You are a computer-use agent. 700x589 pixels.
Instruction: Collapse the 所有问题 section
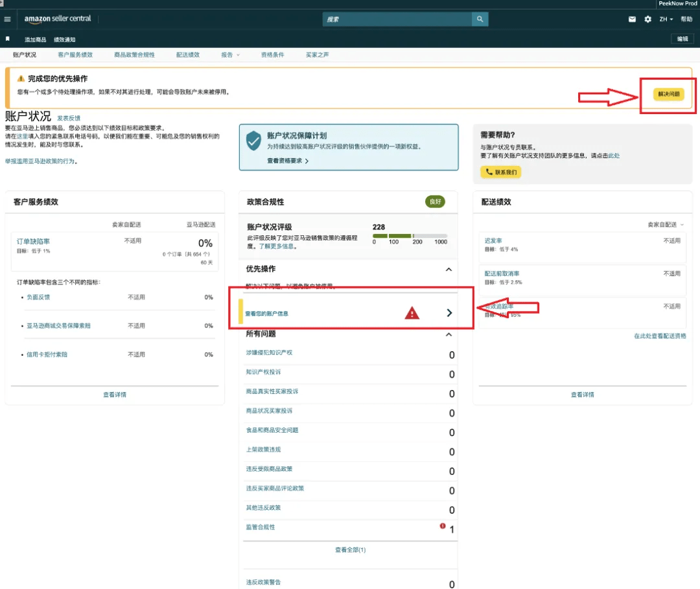pos(448,334)
